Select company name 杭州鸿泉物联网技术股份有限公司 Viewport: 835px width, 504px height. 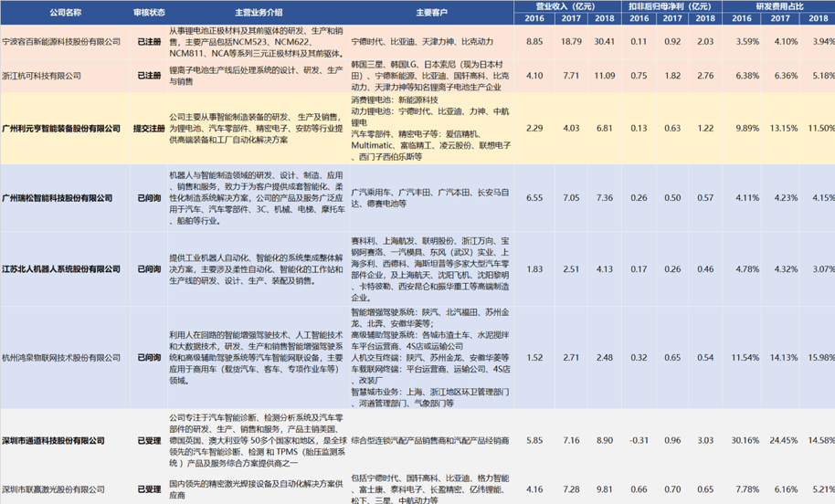tap(61, 358)
